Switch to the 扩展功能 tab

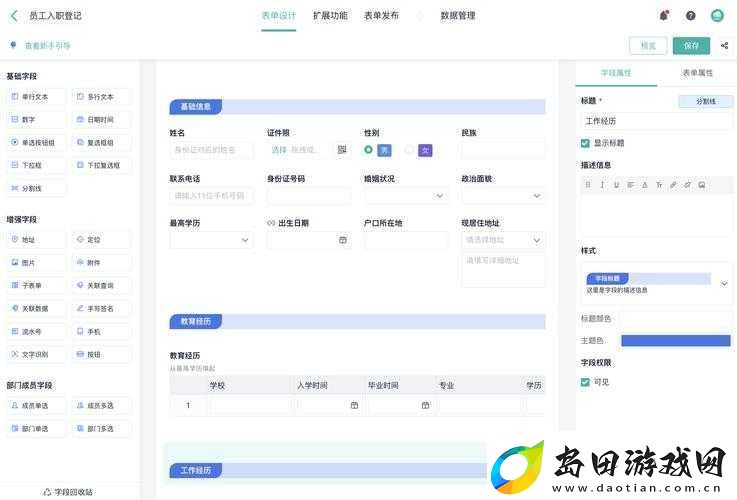[330, 16]
